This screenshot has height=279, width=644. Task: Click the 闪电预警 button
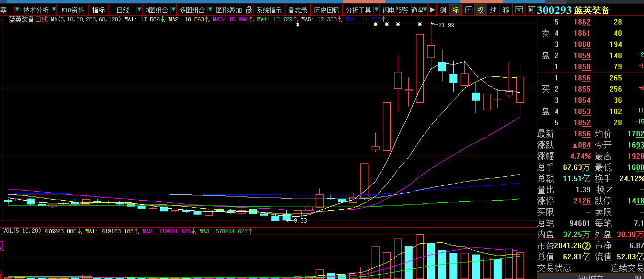[x=396, y=10]
